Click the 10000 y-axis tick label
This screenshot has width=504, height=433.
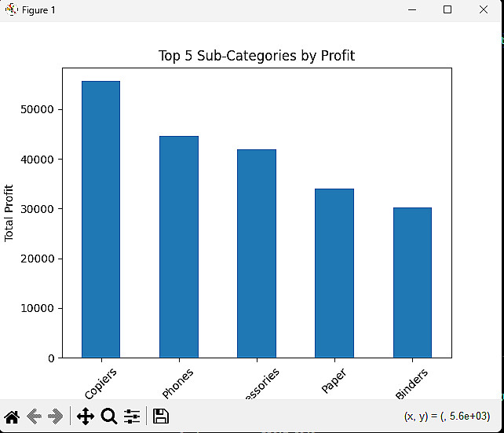pos(37,308)
